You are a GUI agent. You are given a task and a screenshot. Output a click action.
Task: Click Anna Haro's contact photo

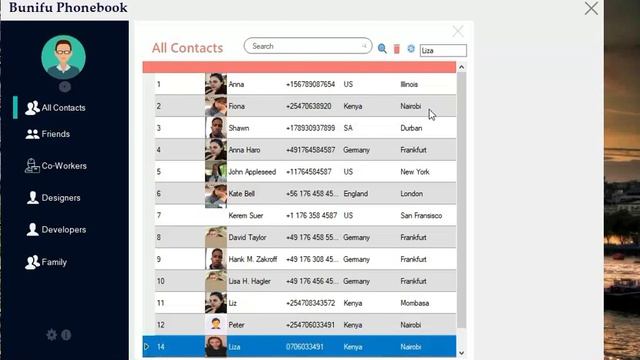pyautogui.click(x=216, y=150)
